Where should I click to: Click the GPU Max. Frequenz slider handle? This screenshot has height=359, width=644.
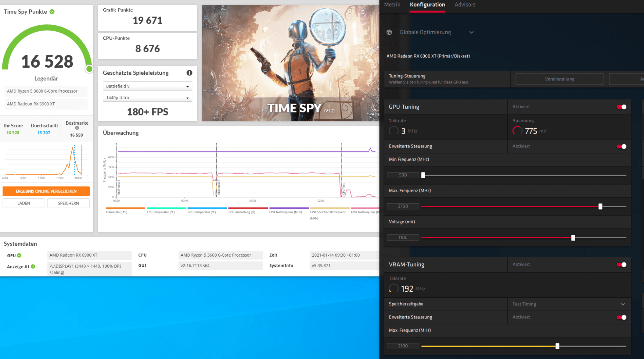(600, 206)
